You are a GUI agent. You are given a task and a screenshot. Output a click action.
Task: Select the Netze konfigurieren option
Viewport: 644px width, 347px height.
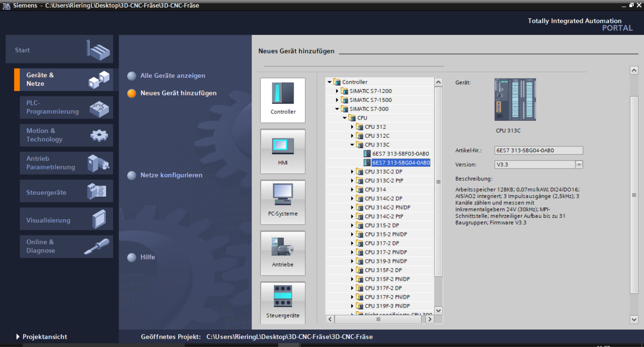(x=171, y=175)
